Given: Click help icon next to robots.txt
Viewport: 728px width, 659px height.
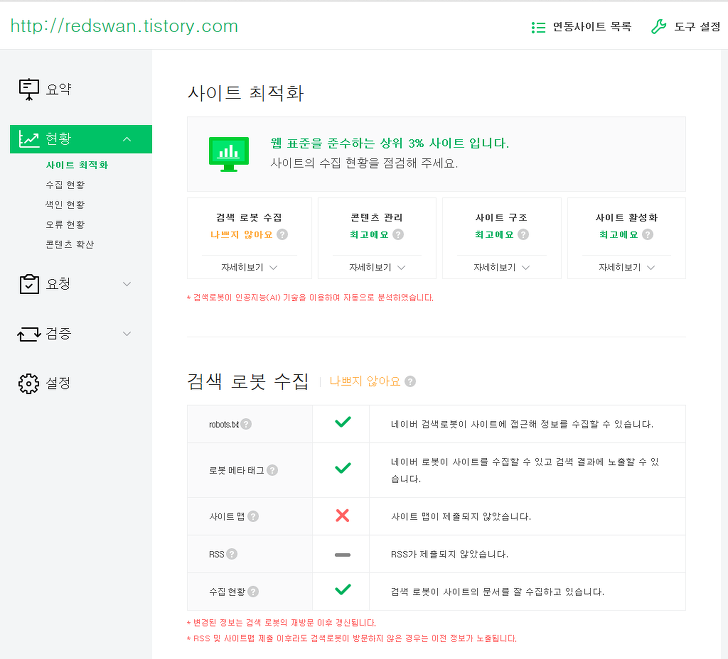Looking at the screenshot, I should pos(246,424).
